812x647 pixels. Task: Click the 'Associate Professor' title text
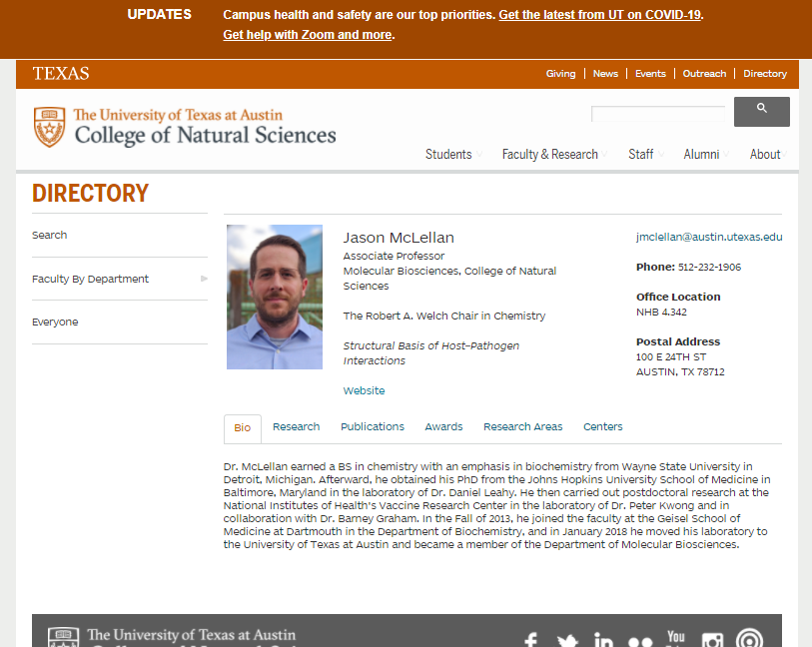(x=394, y=256)
